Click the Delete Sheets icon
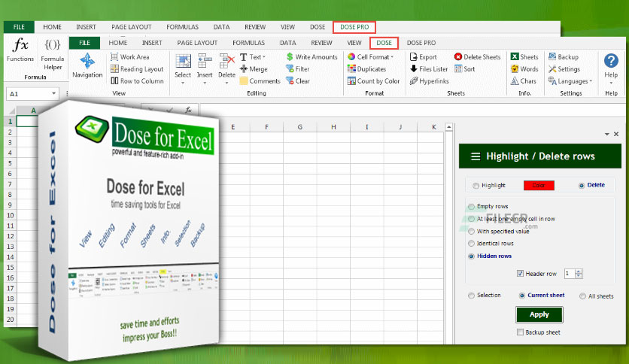This screenshot has width=629, height=364. 458,57
